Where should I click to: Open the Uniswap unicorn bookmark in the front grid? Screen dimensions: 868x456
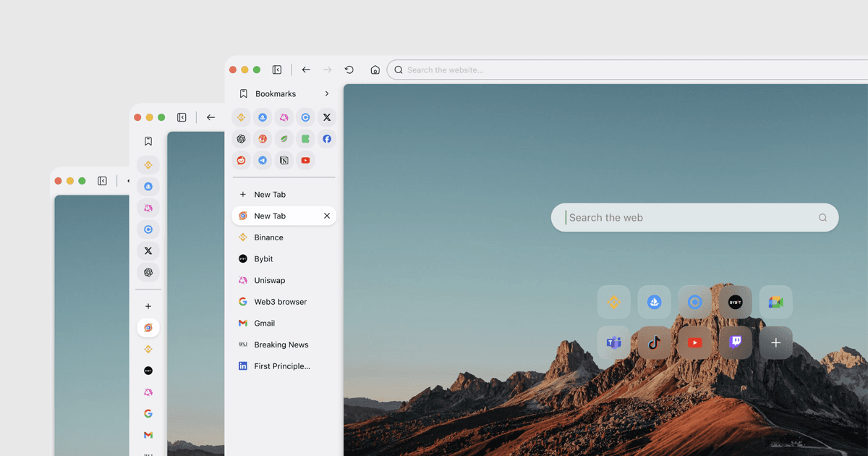(x=284, y=117)
